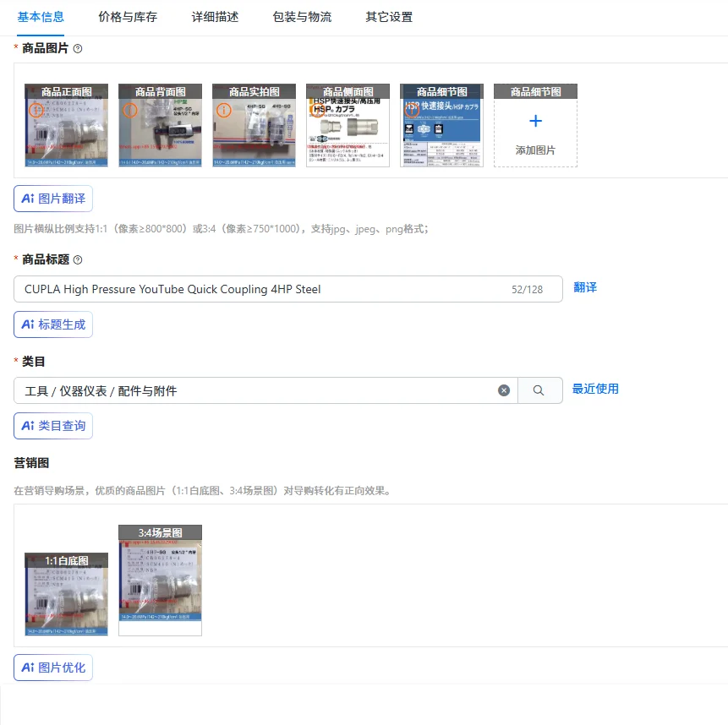
Task: Click the AI 类目查询 button
Action: 53,426
